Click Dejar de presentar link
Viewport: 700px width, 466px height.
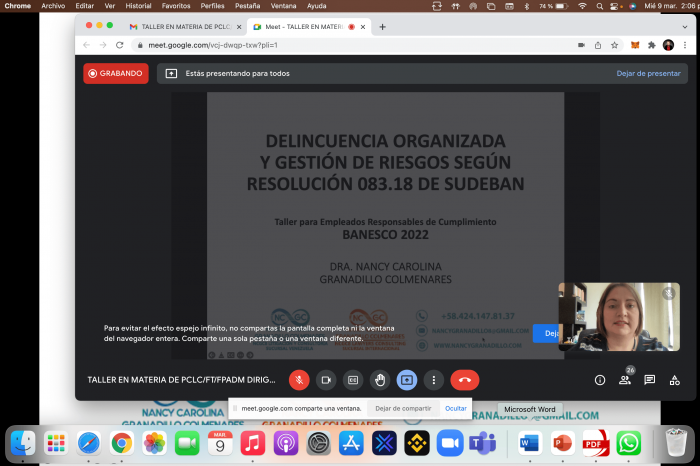coord(648,73)
